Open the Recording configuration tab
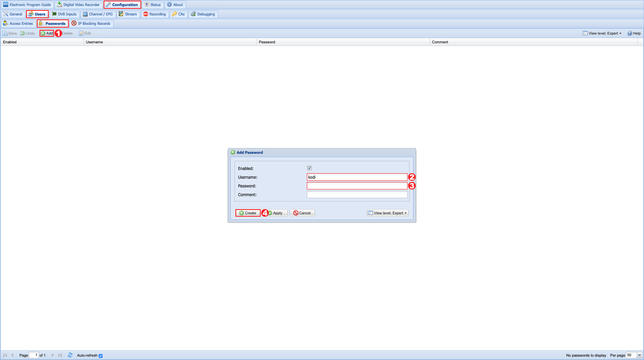This screenshot has width=644, height=360. click(x=154, y=14)
